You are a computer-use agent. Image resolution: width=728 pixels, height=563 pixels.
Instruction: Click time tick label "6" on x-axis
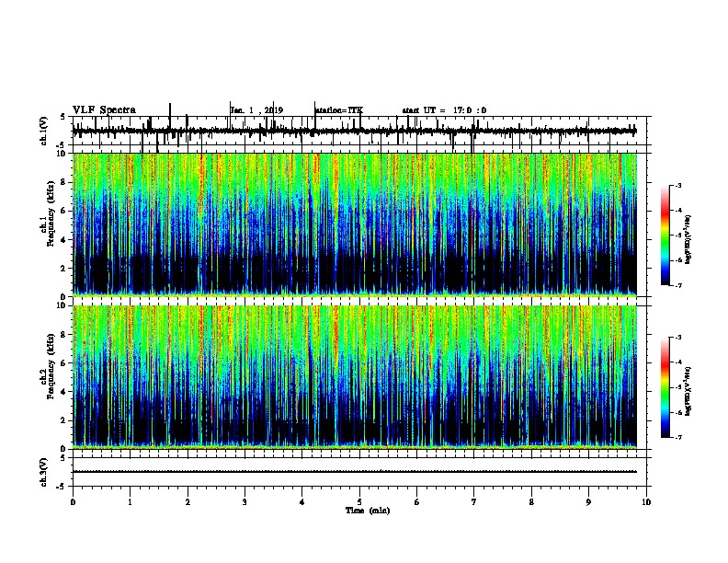417,502
